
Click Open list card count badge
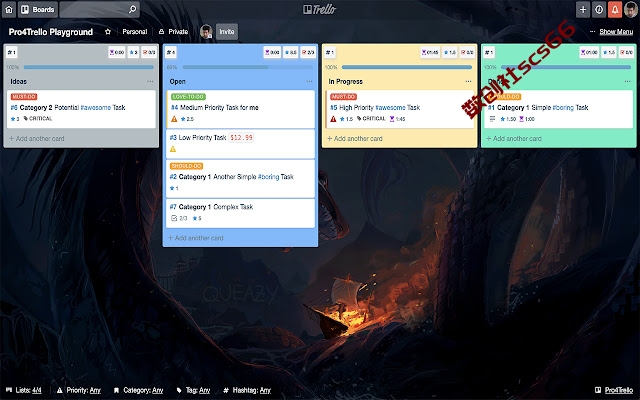click(x=171, y=52)
